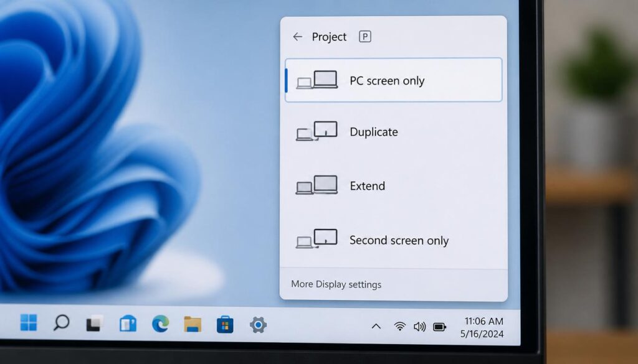Choose the Duplicate projection mode
The width and height of the screenshot is (638, 364).
[394, 132]
